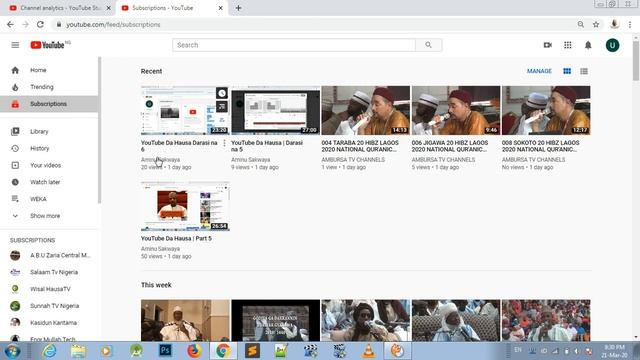Viewport: 640px width, 360px height.
Task: Click inside the YouTube search field
Action: coord(294,45)
